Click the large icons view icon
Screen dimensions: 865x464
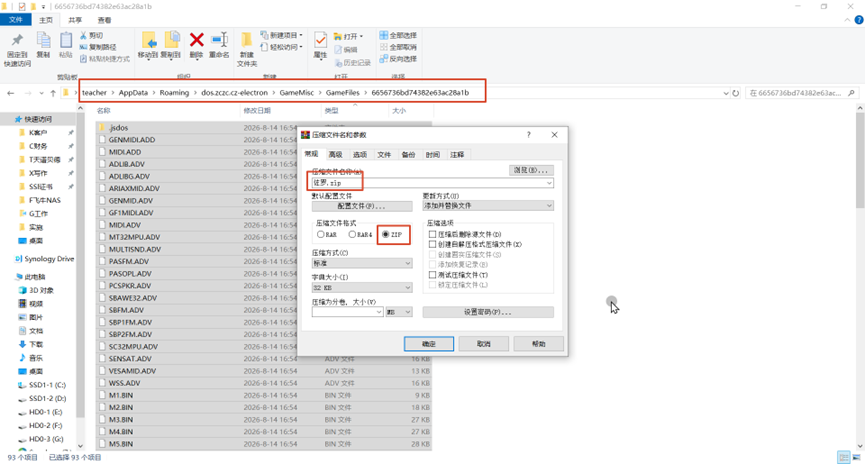pyautogui.click(x=856, y=457)
